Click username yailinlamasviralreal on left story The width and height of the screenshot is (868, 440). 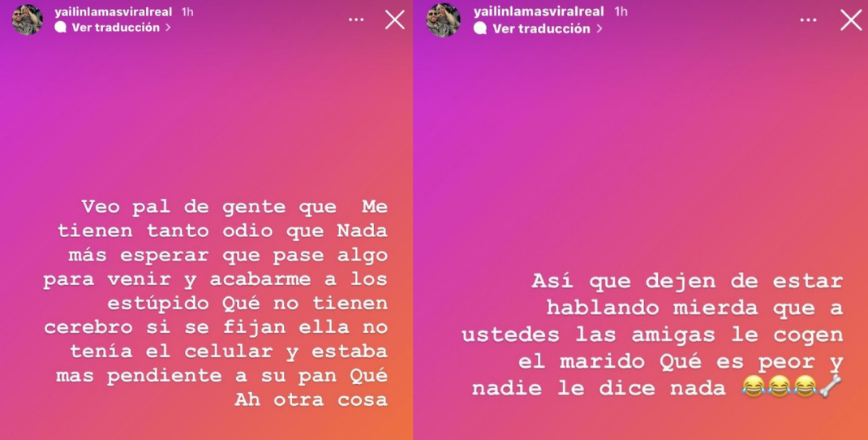[114, 11]
